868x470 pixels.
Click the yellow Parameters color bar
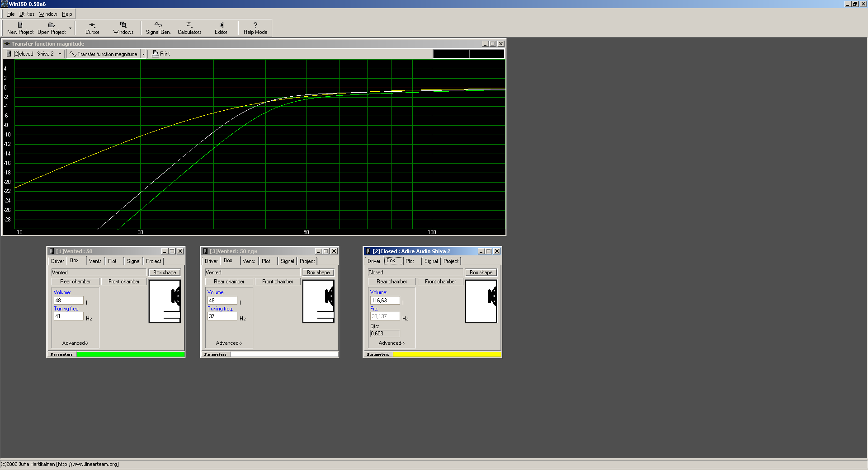[447, 355]
